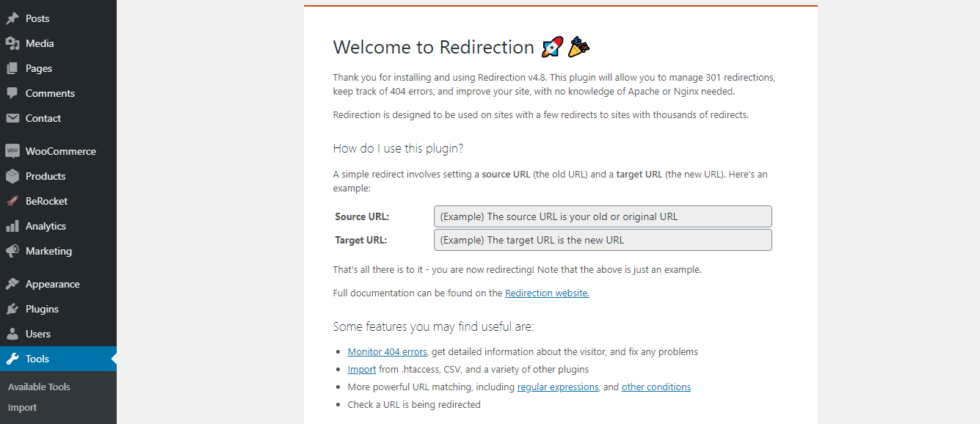This screenshot has width=980, height=424.
Task: Click the rocket emoji in the heading
Action: pos(552,47)
